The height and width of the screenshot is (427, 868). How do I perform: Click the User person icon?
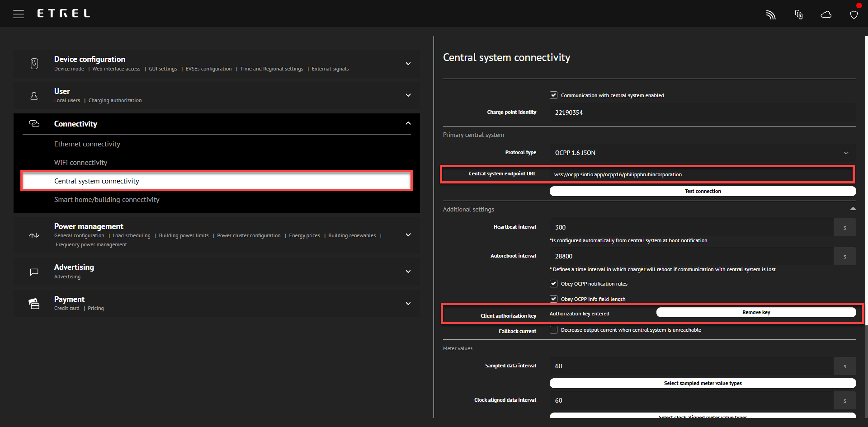click(x=34, y=96)
